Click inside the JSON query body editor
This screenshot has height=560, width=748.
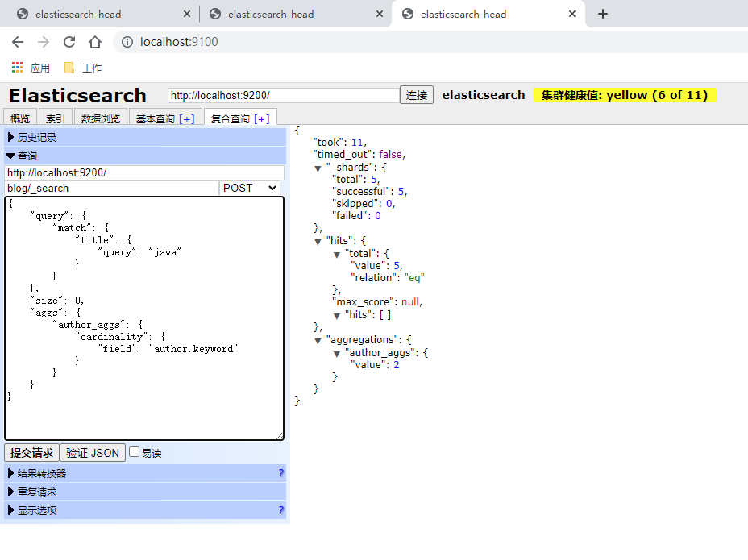tap(144, 318)
